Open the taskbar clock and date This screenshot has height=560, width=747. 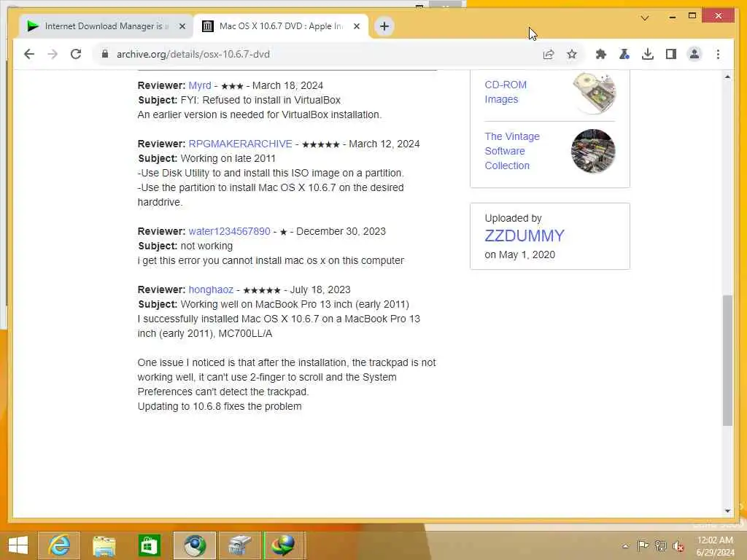point(715,545)
